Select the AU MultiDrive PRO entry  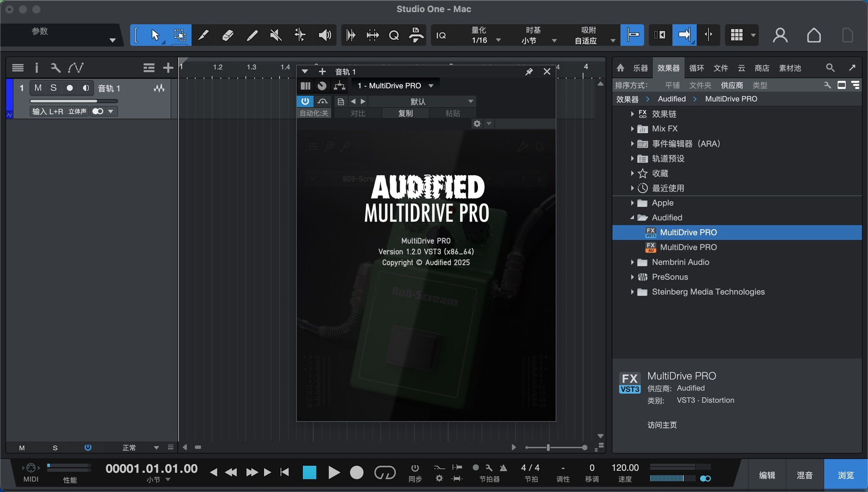[x=688, y=247]
